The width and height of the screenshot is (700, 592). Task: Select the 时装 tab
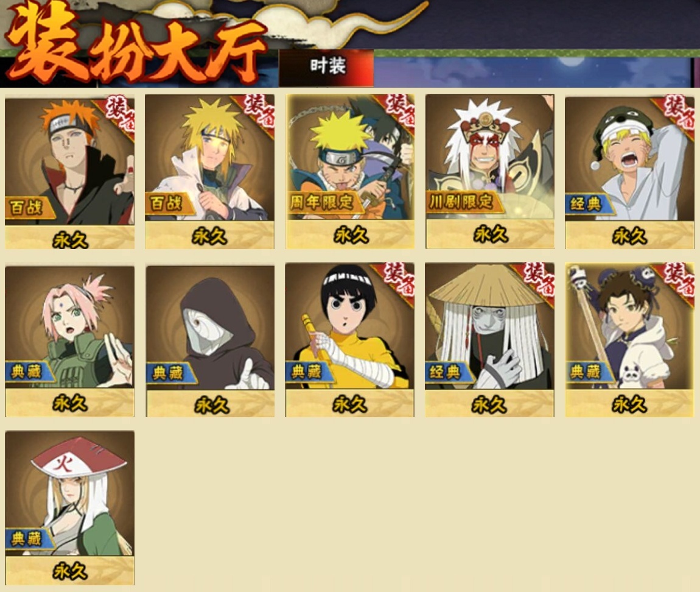[x=326, y=68]
